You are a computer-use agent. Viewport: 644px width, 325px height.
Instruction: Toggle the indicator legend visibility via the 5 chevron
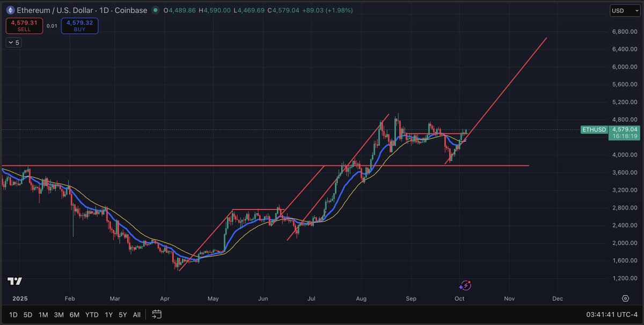13,42
